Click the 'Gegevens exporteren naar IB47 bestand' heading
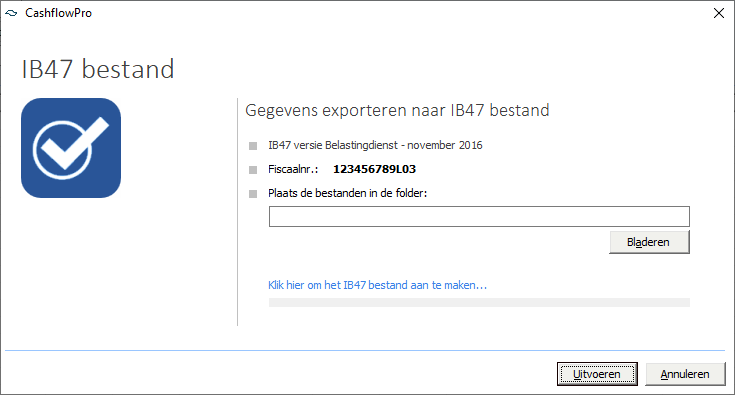Viewport: 735px width, 395px height. point(397,110)
